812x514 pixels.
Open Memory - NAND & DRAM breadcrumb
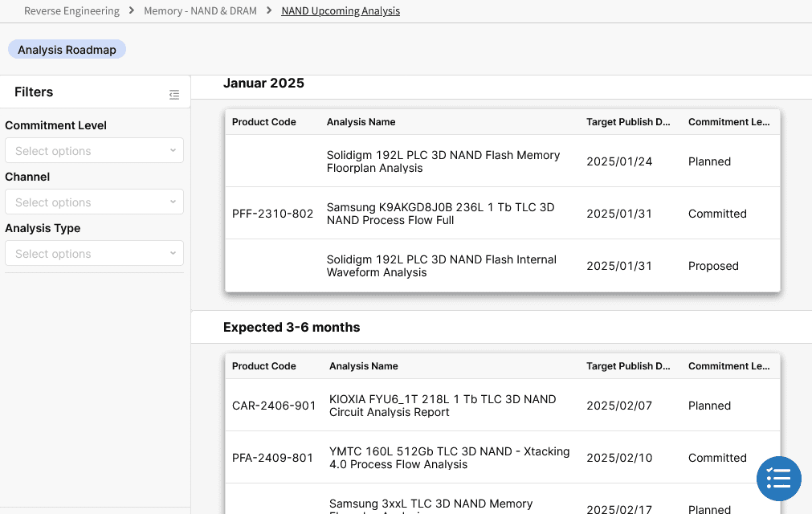(201, 11)
